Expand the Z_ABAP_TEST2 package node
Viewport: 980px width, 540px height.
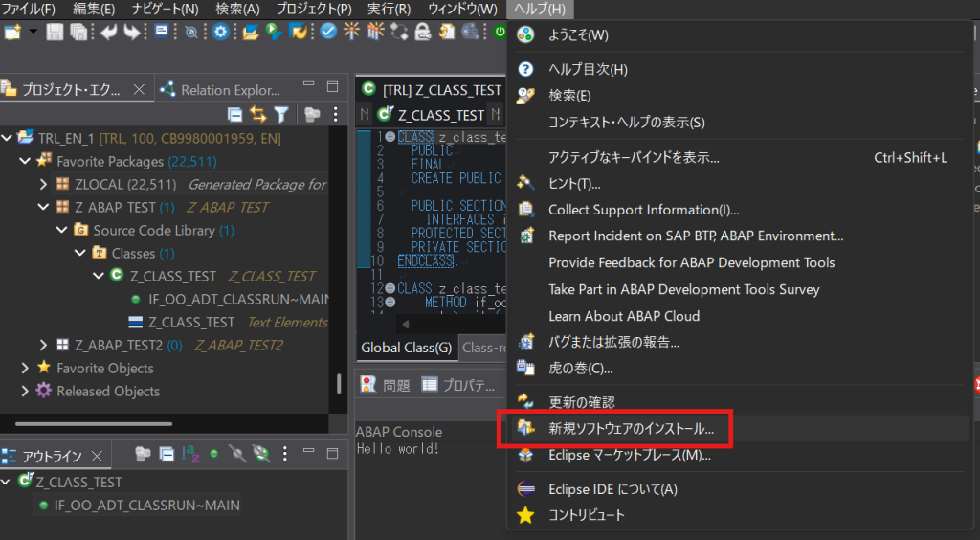click(x=43, y=345)
